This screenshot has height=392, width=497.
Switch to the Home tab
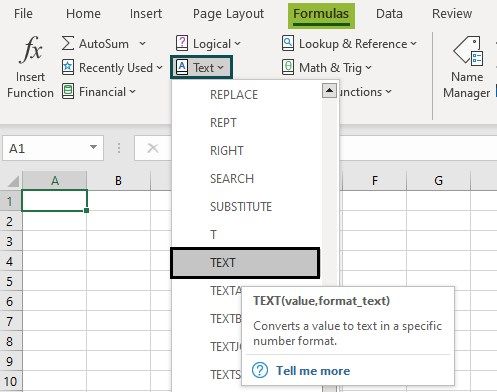point(83,14)
